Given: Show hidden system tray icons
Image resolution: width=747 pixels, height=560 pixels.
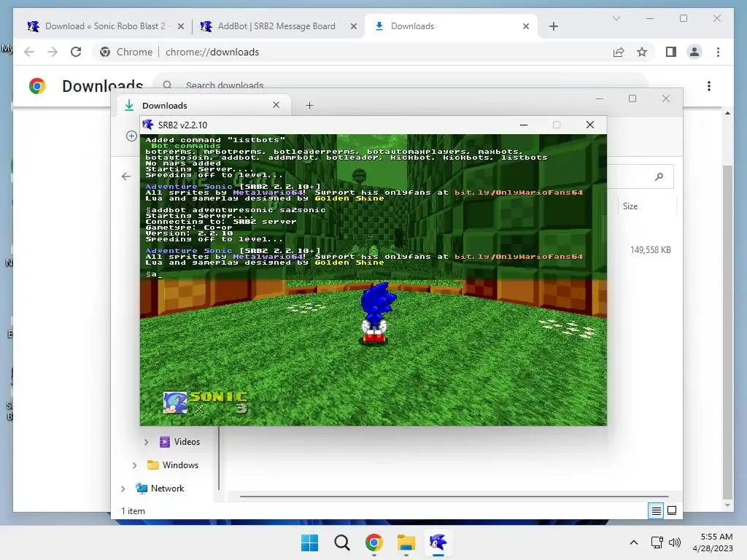Looking at the screenshot, I should [634, 542].
